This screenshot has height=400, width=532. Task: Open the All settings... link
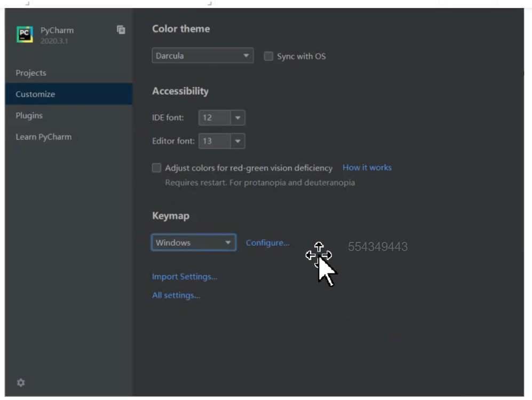click(176, 295)
